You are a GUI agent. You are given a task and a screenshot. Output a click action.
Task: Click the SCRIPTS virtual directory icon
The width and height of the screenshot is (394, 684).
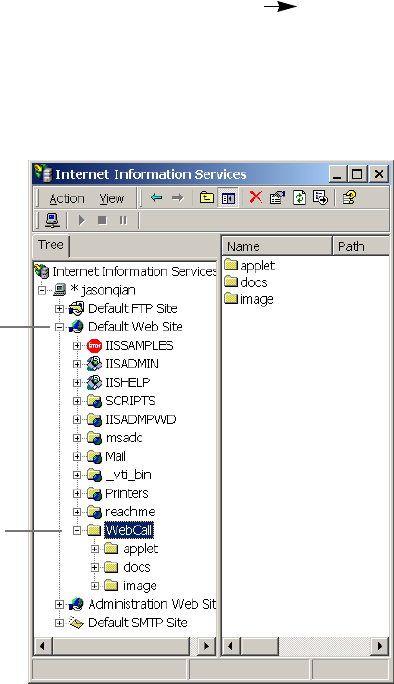coord(94,401)
